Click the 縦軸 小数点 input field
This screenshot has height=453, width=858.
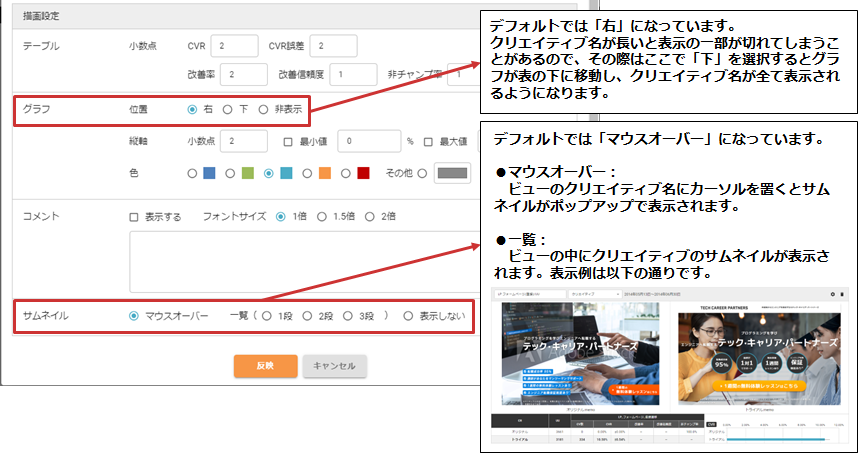[x=244, y=142]
